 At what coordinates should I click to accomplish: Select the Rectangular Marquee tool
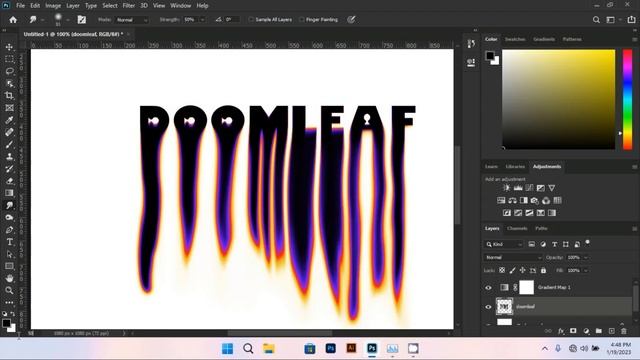[x=9, y=59]
